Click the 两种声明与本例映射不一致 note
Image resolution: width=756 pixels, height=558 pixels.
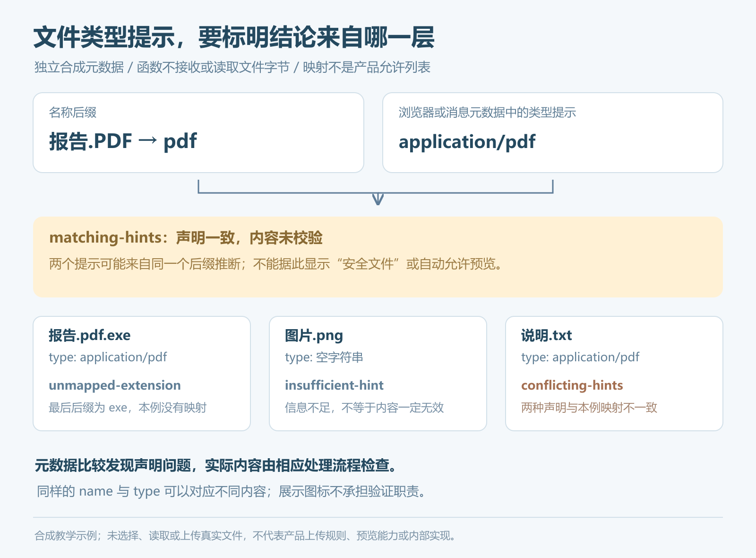pos(589,408)
